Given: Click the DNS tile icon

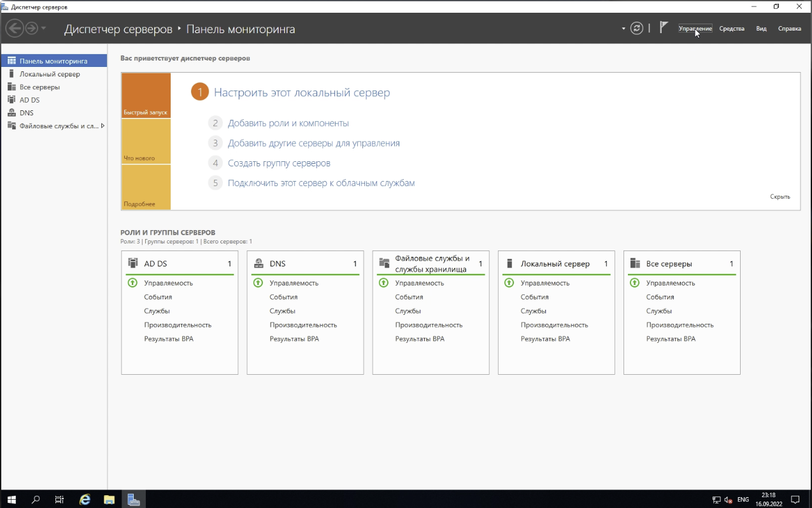Looking at the screenshot, I should pyautogui.click(x=259, y=263).
